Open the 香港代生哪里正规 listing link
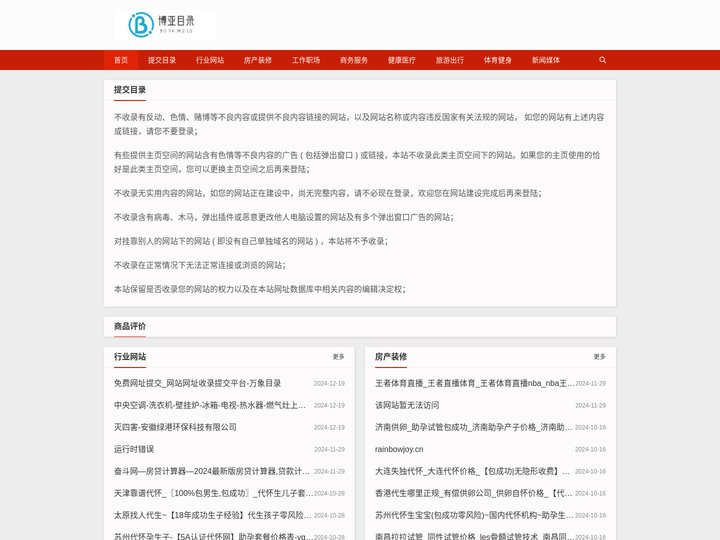 [474, 493]
